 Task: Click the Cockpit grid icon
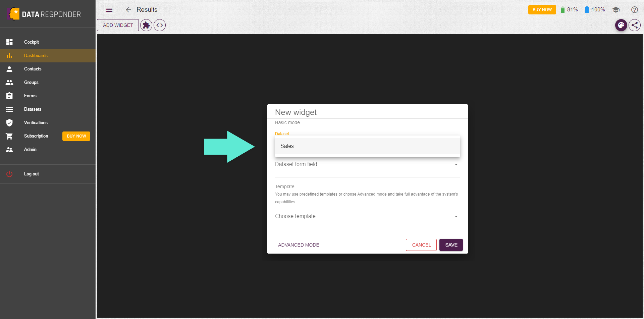[9, 42]
